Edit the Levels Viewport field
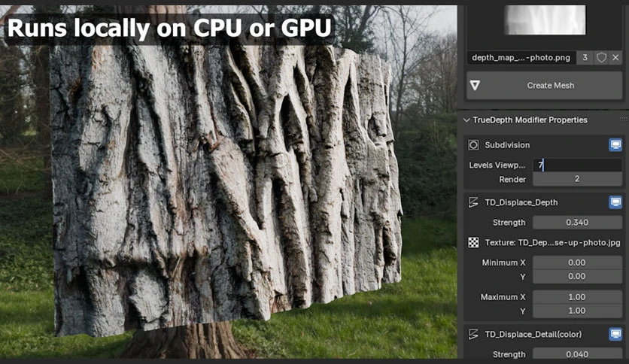The height and width of the screenshot is (364, 629). [577, 165]
